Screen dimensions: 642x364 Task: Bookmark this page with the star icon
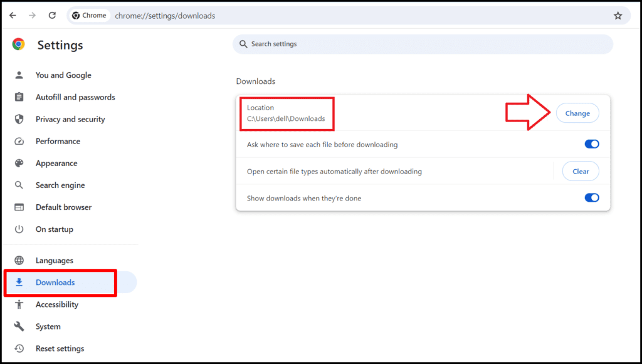click(x=618, y=16)
